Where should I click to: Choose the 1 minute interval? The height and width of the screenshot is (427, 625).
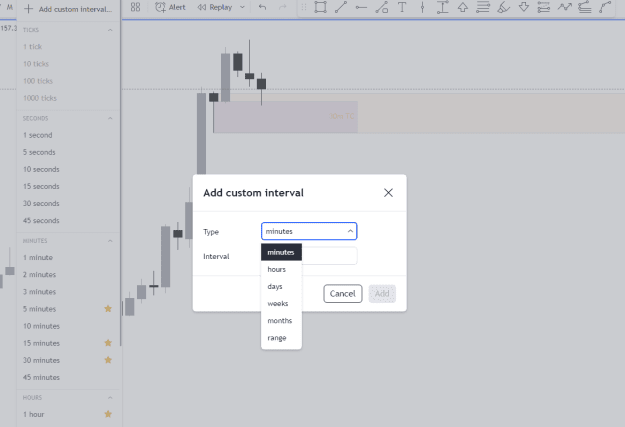tap(68, 258)
